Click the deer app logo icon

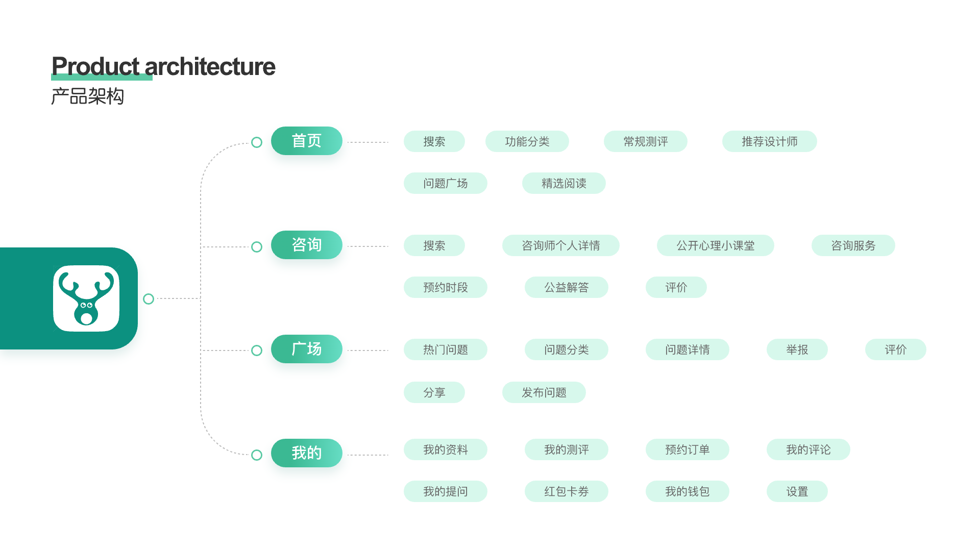tap(86, 298)
